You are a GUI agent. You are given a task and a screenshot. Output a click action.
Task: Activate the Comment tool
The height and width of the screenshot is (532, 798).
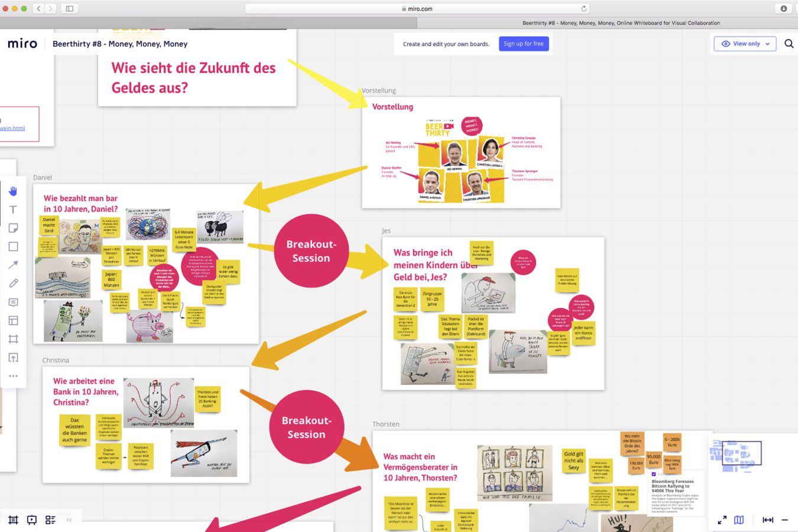click(x=13, y=302)
